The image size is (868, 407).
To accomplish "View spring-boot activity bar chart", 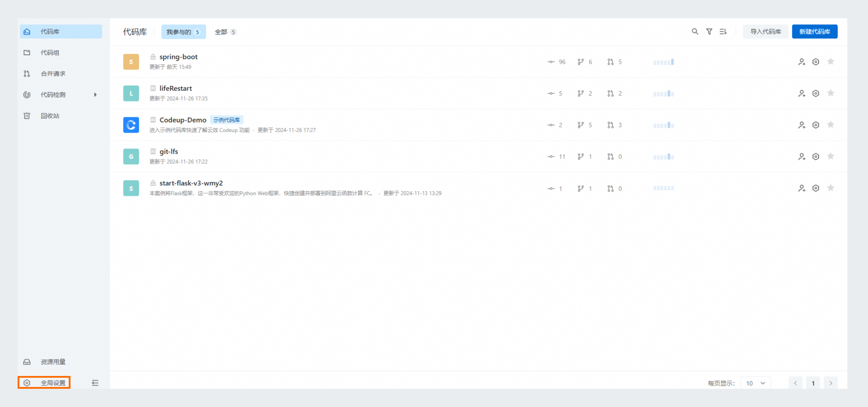I will [663, 62].
